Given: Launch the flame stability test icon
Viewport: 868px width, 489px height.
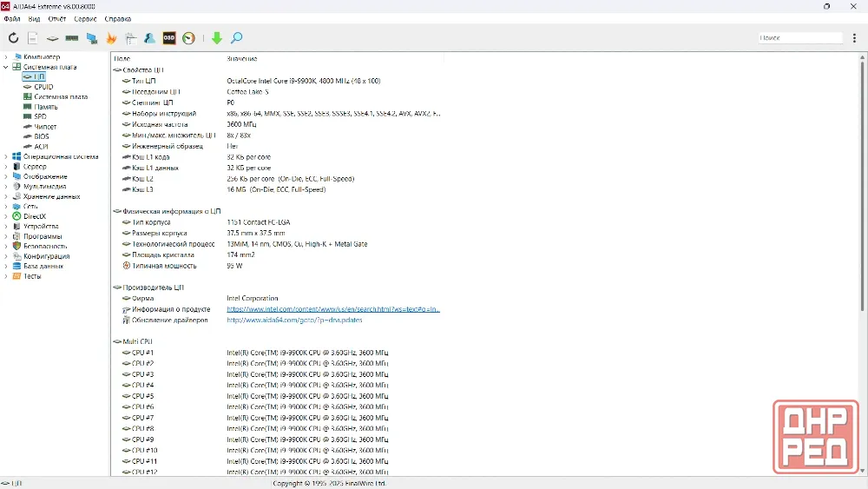Looking at the screenshot, I should point(111,37).
